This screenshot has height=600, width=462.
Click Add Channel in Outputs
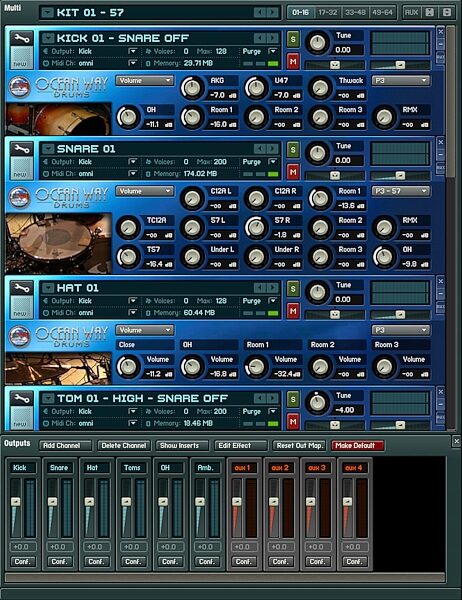coord(65,446)
